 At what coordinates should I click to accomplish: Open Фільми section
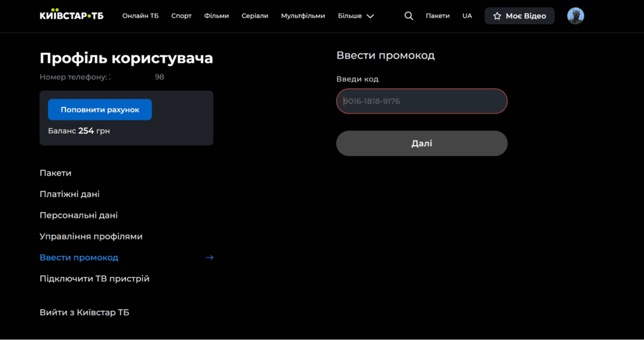pos(216,16)
